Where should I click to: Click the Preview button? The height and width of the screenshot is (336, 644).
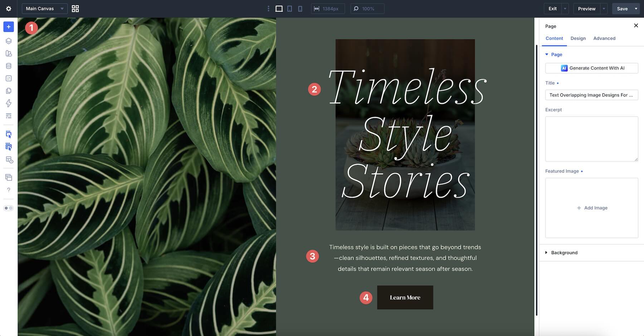pyautogui.click(x=587, y=9)
